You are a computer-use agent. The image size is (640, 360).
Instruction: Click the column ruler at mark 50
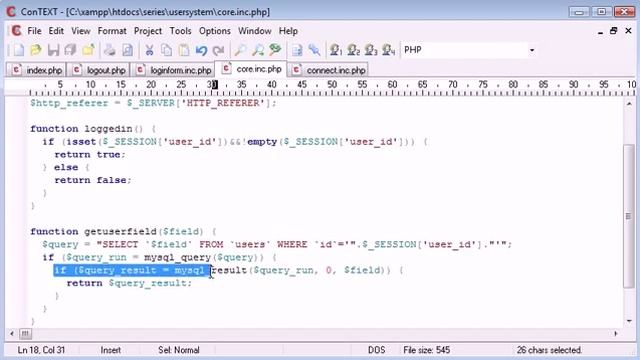coord(332,85)
